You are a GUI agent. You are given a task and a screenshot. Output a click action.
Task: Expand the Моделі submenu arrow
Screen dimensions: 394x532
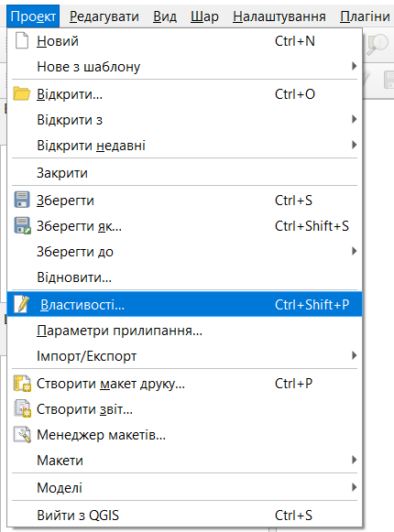[355, 487]
